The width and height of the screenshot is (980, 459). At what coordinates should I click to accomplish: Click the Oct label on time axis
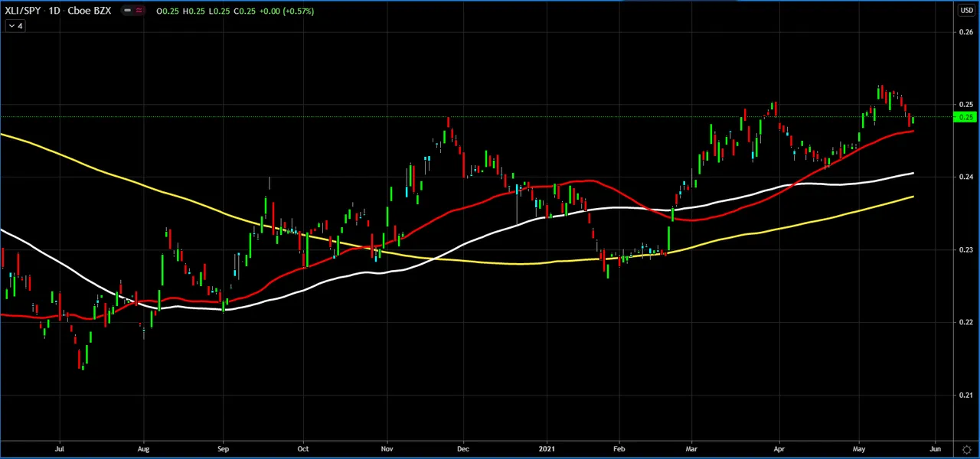tap(303, 450)
